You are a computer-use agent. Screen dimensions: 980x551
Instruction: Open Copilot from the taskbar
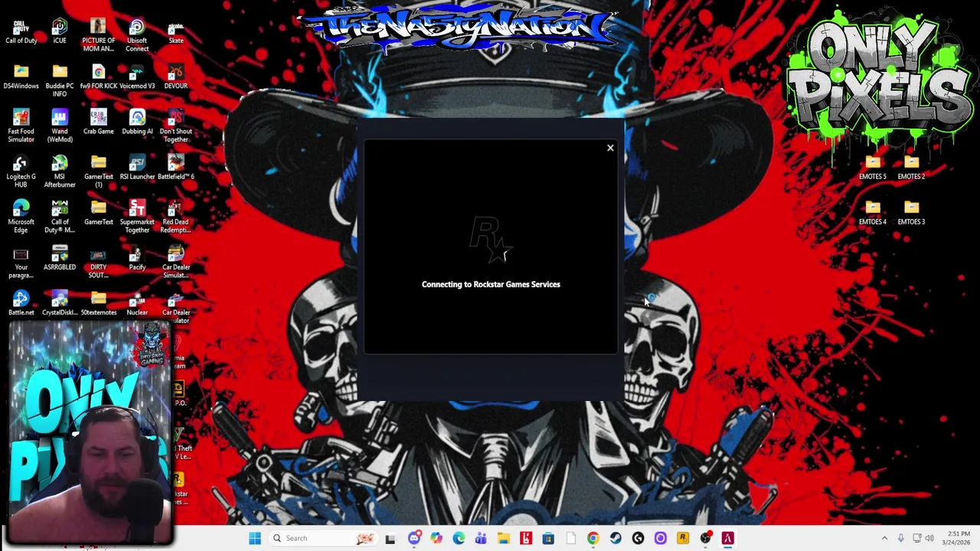[436, 538]
